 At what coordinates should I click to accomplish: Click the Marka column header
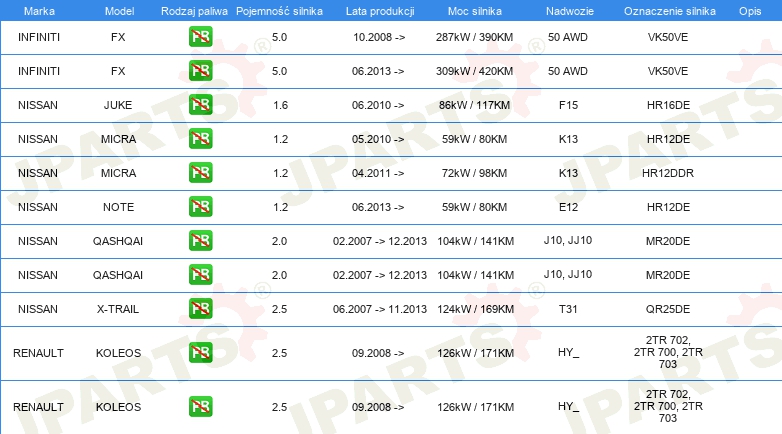pos(39,11)
